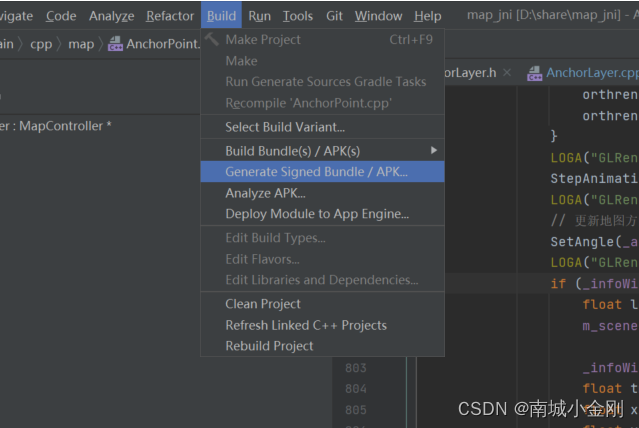Click the SetAngle( code line

pyautogui.click(x=594, y=242)
